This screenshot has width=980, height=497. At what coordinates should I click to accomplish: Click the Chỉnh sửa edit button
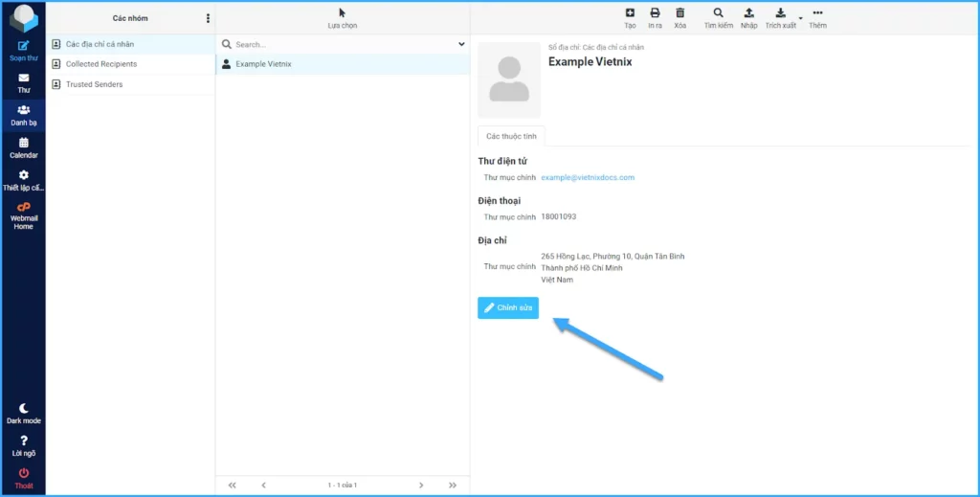point(508,307)
